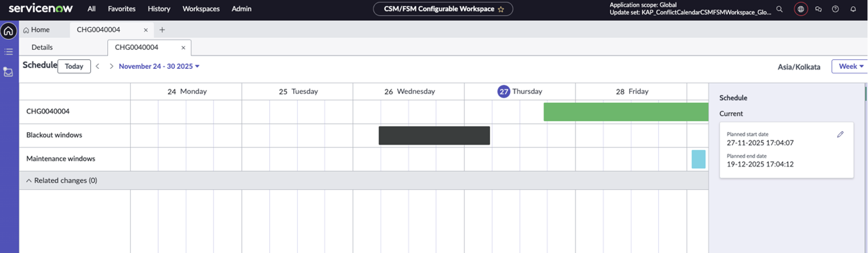Screen dimensions: 868x253
Task: Open global search magnifier icon
Action: (779, 9)
